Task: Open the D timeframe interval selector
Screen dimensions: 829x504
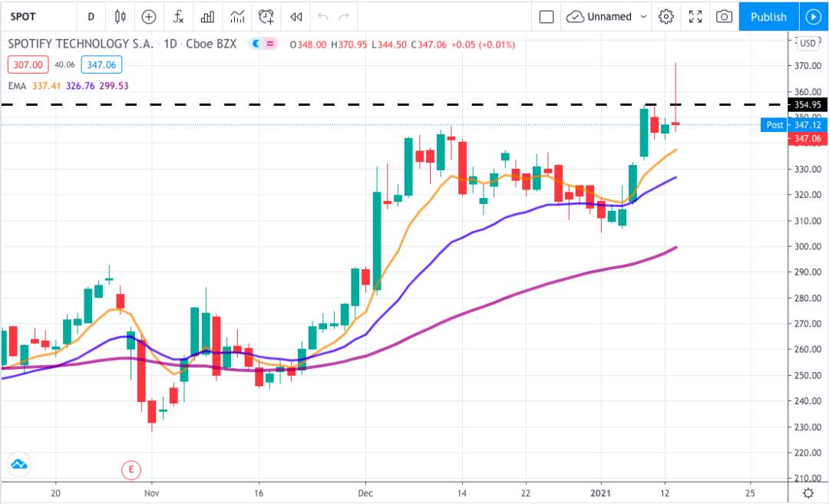Action: tap(91, 16)
